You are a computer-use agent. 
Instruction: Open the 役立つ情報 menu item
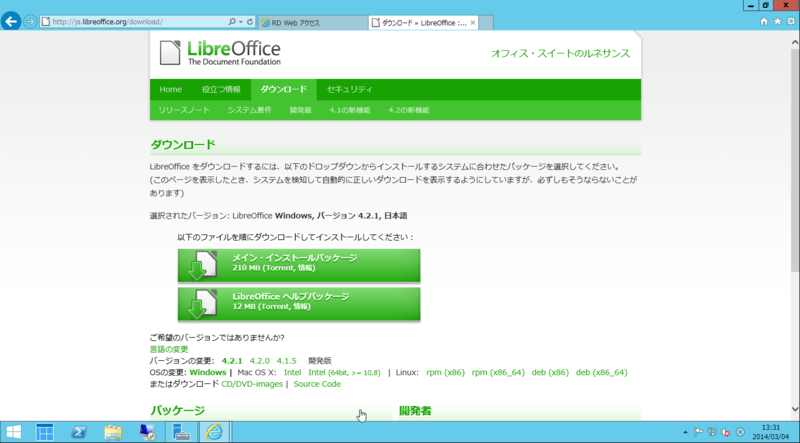(221, 89)
